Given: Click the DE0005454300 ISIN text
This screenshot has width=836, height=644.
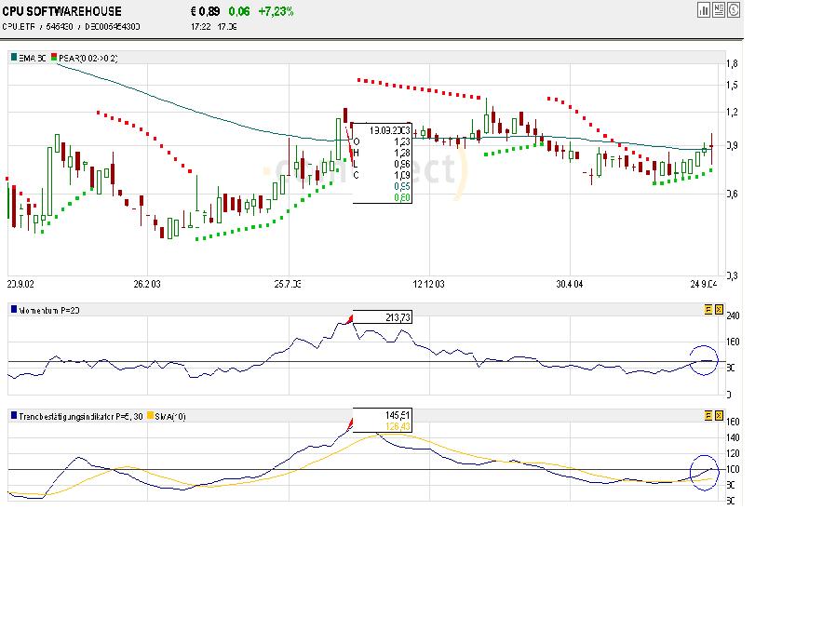Looking at the screenshot, I should click(113, 26).
